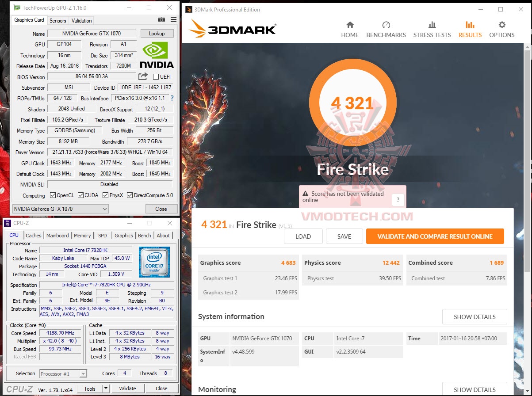The height and width of the screenshot is (396, 532).
Task: Click Physics score value 12 442
Action: click(x=391, y=263)
